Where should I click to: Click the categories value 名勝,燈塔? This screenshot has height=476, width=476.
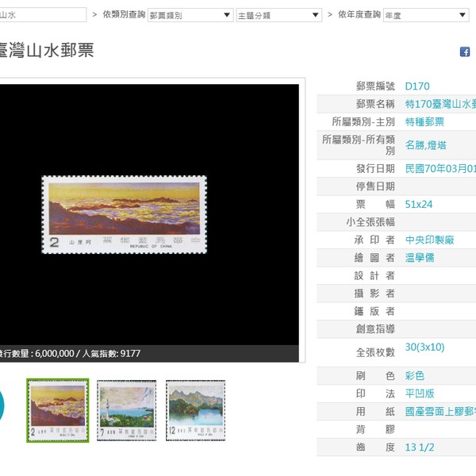tap(425, 145)
